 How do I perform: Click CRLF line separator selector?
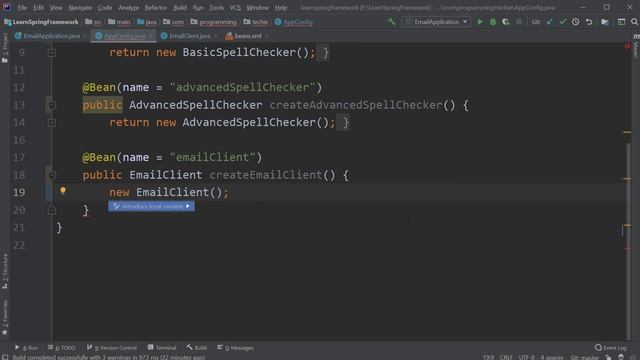tap(506, 357)
